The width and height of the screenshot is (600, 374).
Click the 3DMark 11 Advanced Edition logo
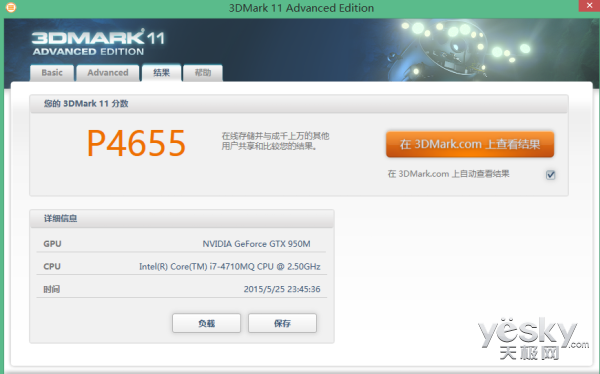(x=98, y=42)
